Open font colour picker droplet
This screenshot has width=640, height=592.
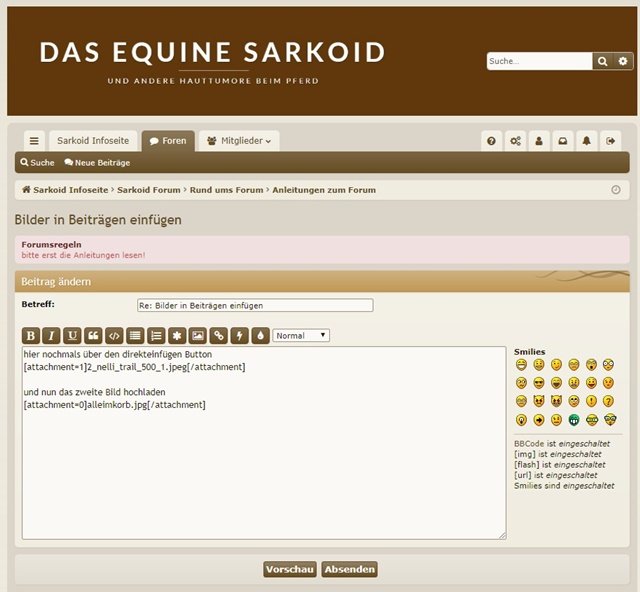click(260, 336)
